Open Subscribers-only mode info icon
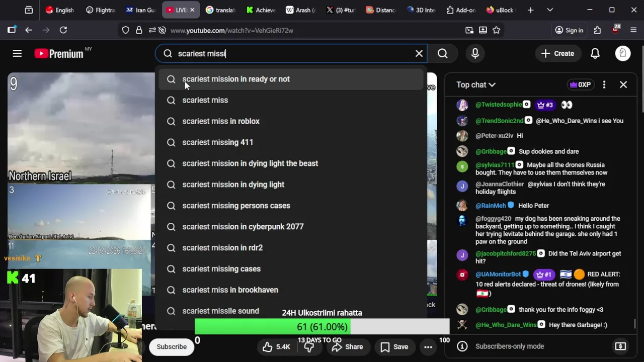The image size is (644, 362). (462, 346)
